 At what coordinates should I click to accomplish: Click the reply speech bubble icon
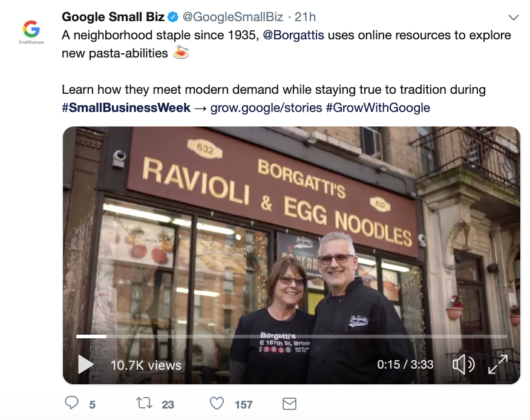pos(71,403)
